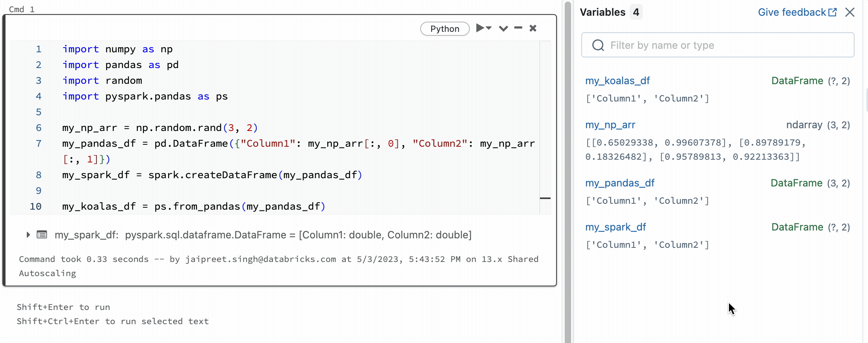868x343 pixels.
Task: Click the table icon beside my_spark_df result
Action: pos(42,235)
